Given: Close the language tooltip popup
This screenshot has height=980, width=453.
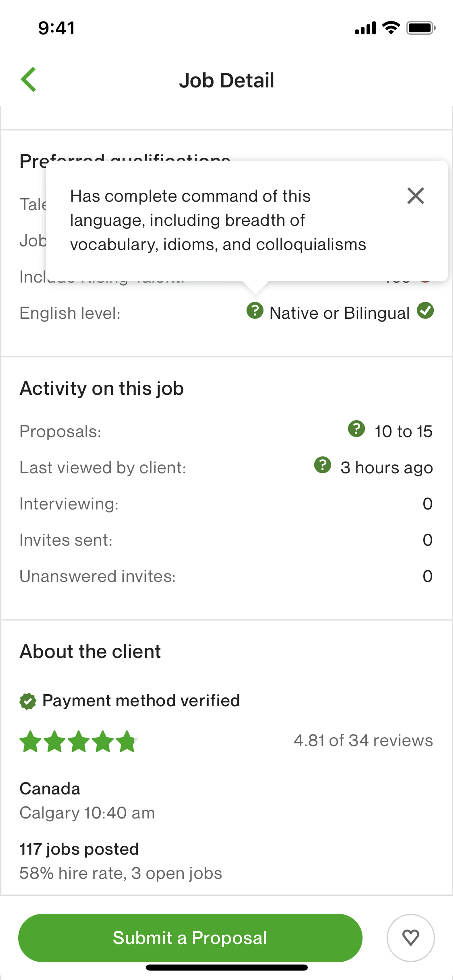Looking at the screenshot, I should 415,196.
